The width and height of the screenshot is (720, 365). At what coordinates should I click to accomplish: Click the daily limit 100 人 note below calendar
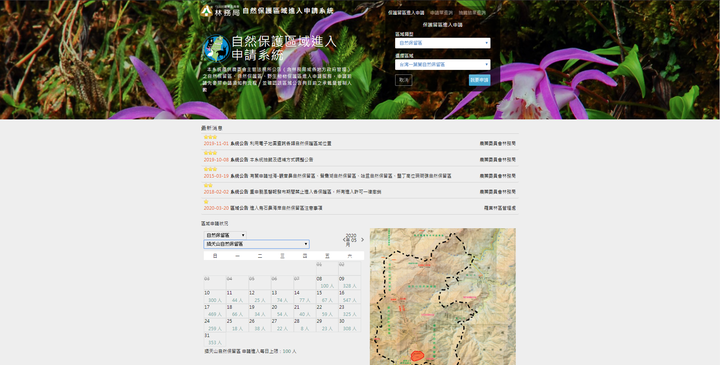[250, 351]
